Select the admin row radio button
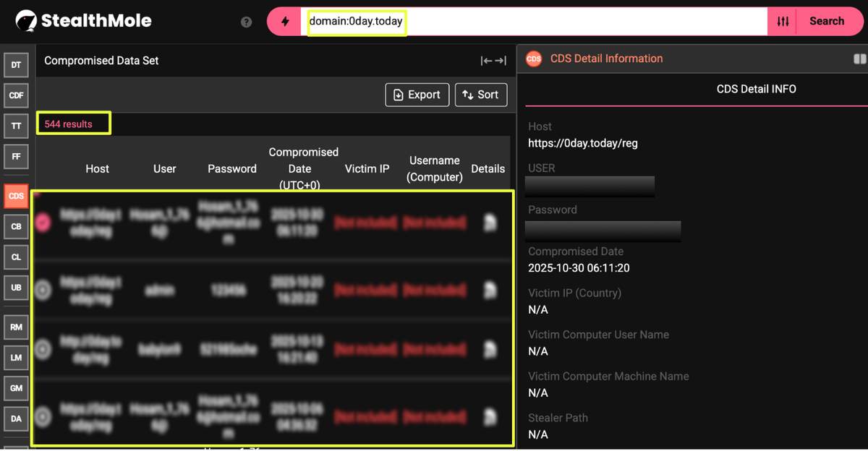The width and height of the screenshot is (868, 451). (x=43, y=289)
